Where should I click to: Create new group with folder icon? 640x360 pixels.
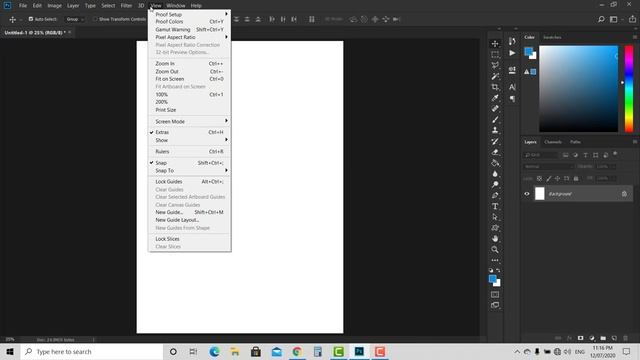pos(603,338)
